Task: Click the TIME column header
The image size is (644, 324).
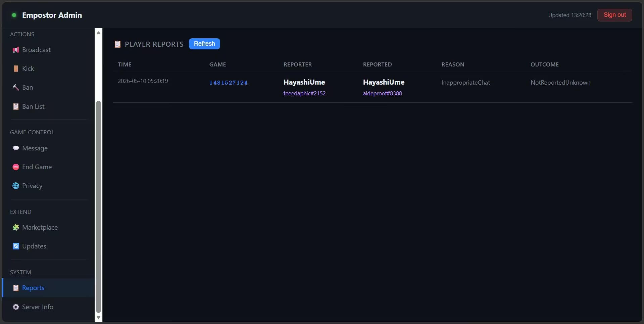Action: [x=125, y=64]
